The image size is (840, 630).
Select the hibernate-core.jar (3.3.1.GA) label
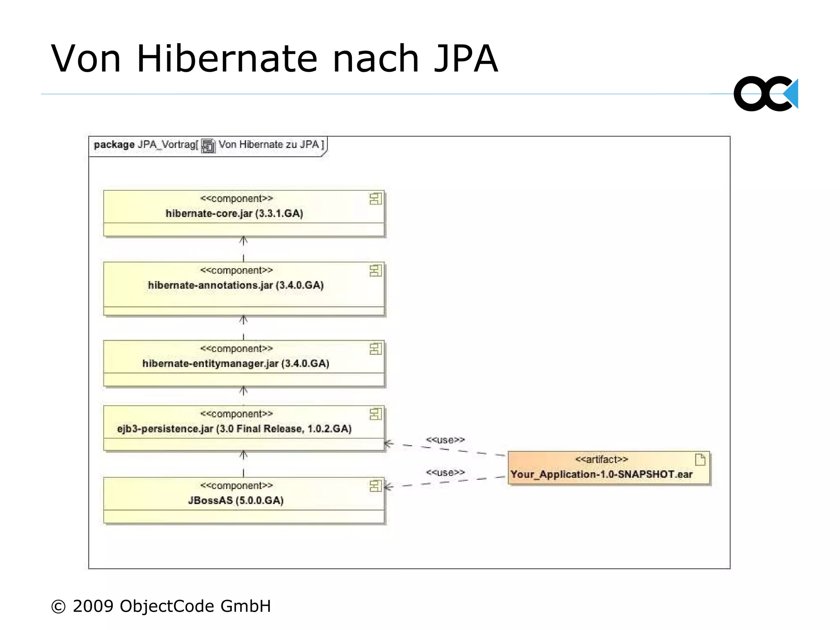pos(234,214)
